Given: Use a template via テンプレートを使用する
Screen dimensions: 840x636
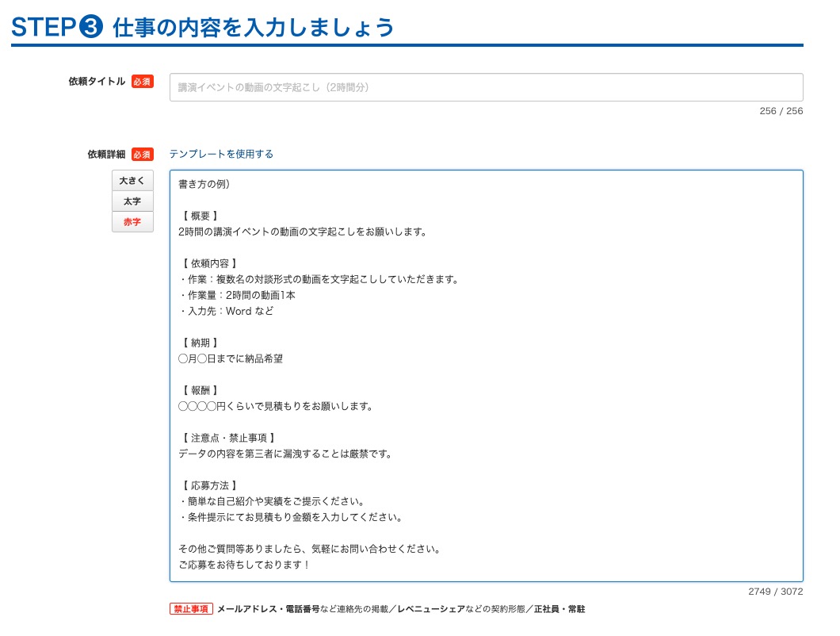Looking at the screenshot, I should pos(222,154).
